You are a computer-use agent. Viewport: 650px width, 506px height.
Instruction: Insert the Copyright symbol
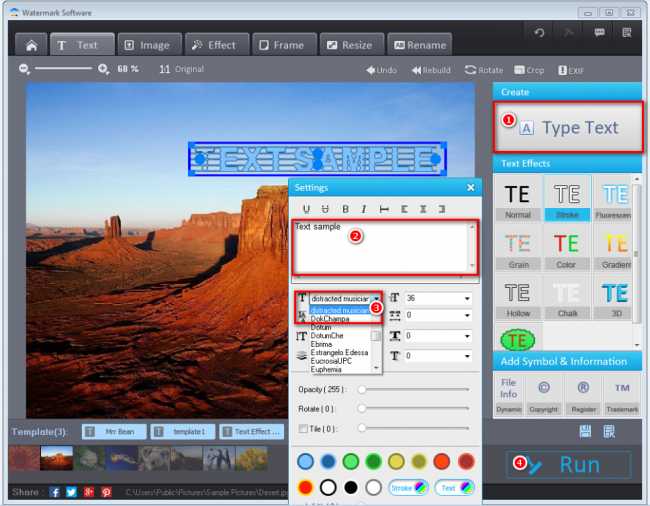543,394
